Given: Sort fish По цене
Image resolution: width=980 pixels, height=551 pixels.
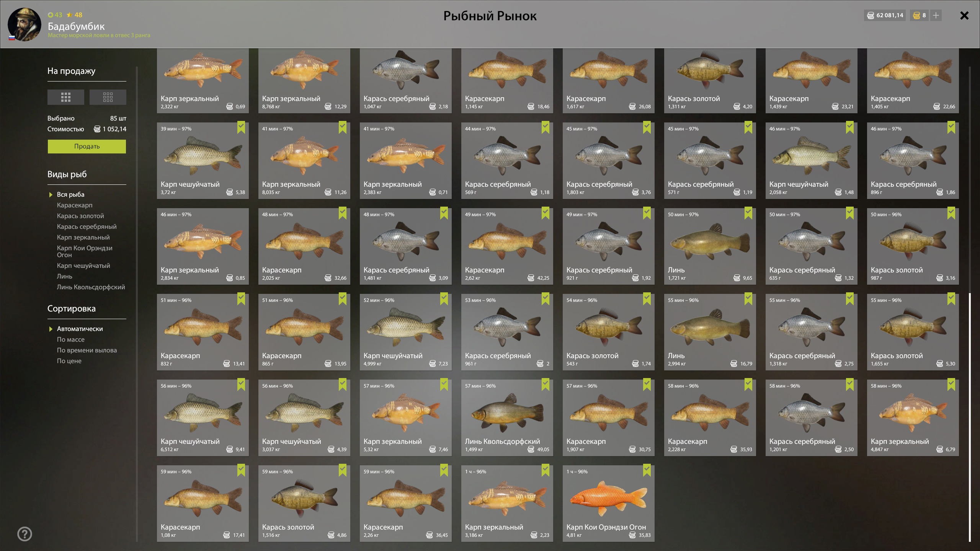Looking at the screenshot, I should coord(69,361).
